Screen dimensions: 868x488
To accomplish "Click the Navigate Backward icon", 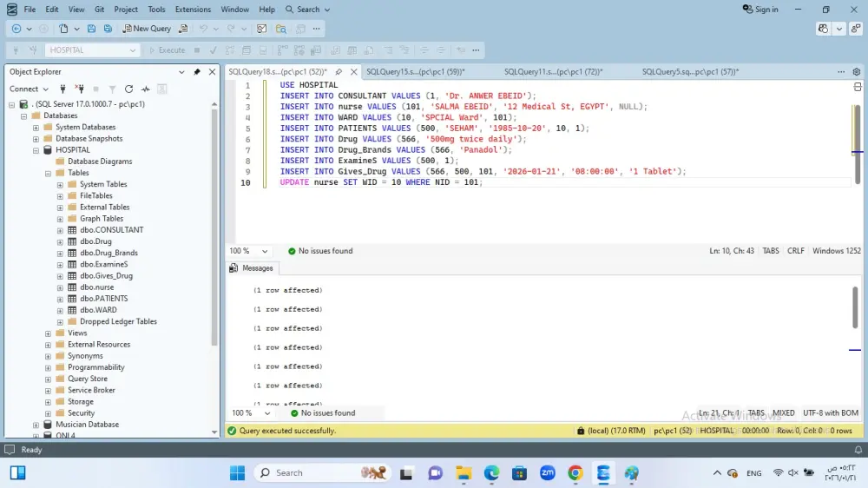I will tap(16, 29).
